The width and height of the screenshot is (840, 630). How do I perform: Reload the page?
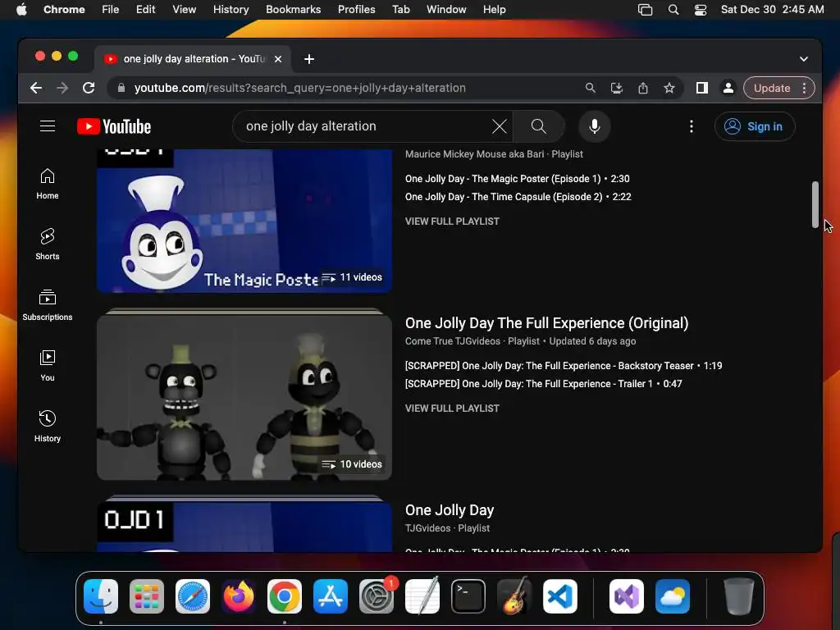89,88
